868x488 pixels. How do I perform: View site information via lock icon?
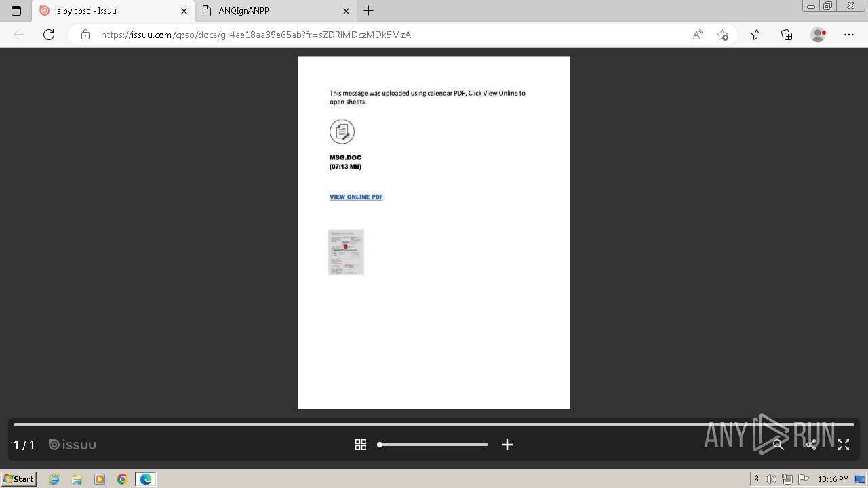[85, 35]
